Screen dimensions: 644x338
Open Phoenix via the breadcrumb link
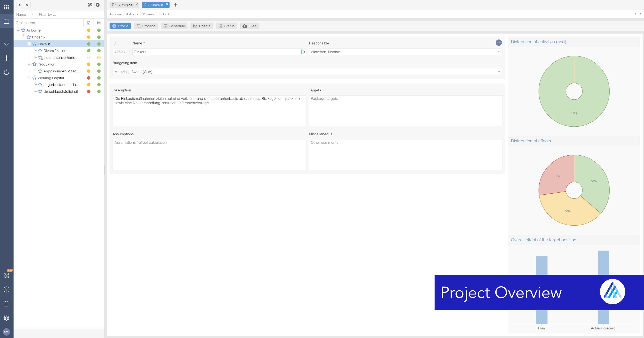point(148,14)
